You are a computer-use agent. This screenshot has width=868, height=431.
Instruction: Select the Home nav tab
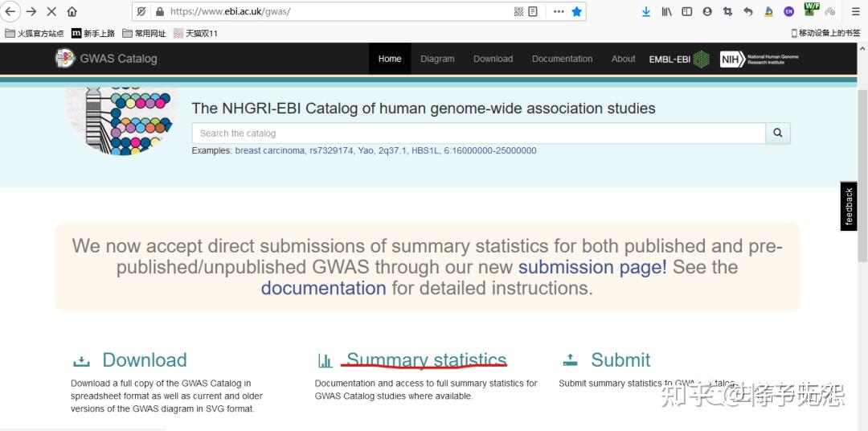pyautogui.click(x=390, y=59)
